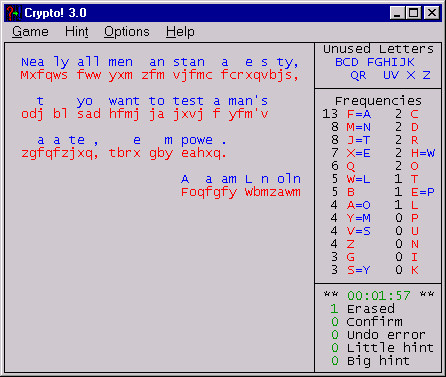This screenshot has height=377, width=446.
Task: Open the Help menu
Action: (180, 32)
